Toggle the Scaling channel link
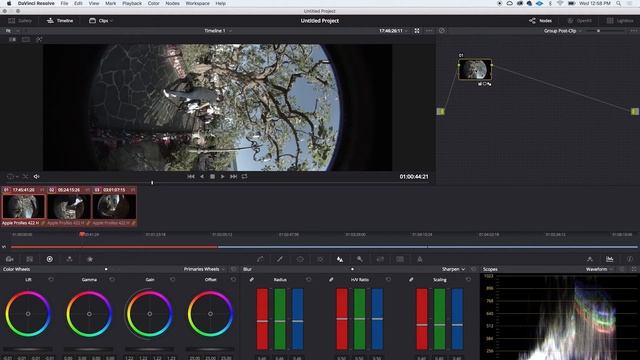This screenshot has width=640, height=360. pos(411,280)
